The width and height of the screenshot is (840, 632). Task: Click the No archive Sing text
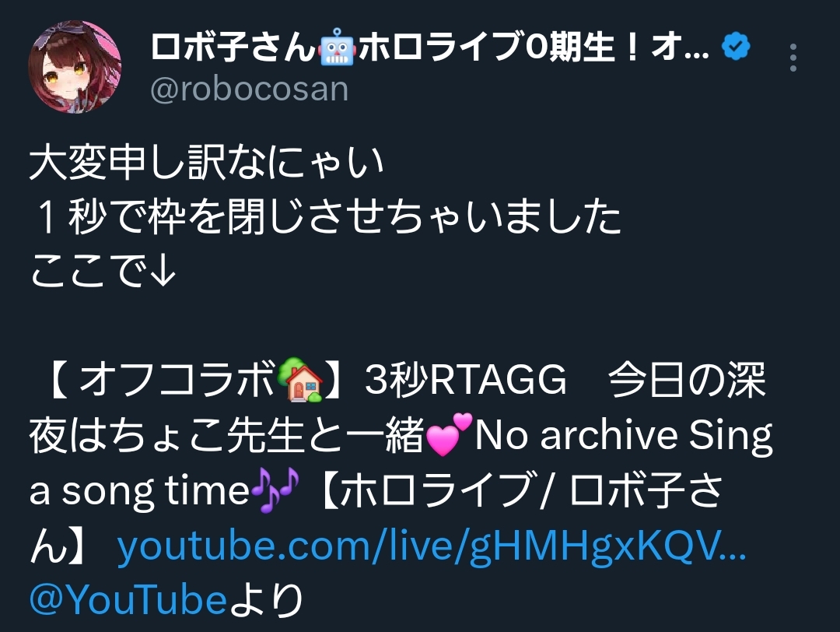[x=624, y=435]
